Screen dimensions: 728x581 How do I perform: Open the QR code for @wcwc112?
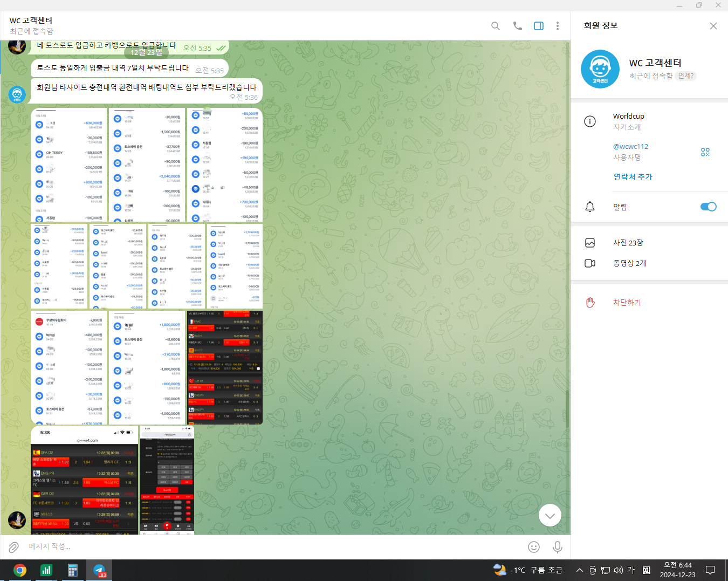[x=705, y=152]
